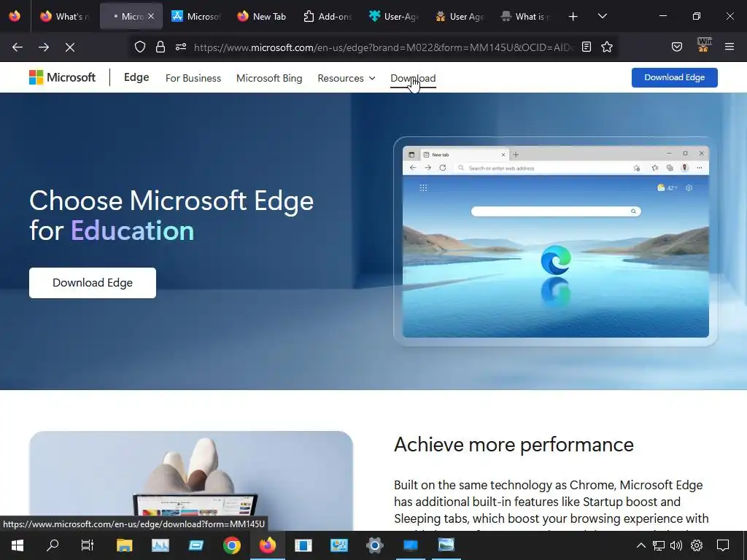The width and height of the screenshot is (747, 560).
Task: Switch to the Microsoft app store tab
Action: tap(196, 16)
